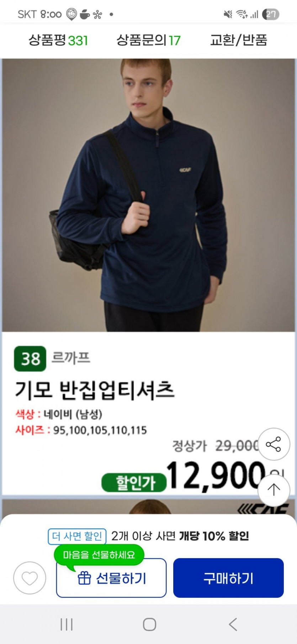This screenshot has height=644, width=297.
Task: Tap the battery indicator in status bar
Action: [x=271, y=14]
